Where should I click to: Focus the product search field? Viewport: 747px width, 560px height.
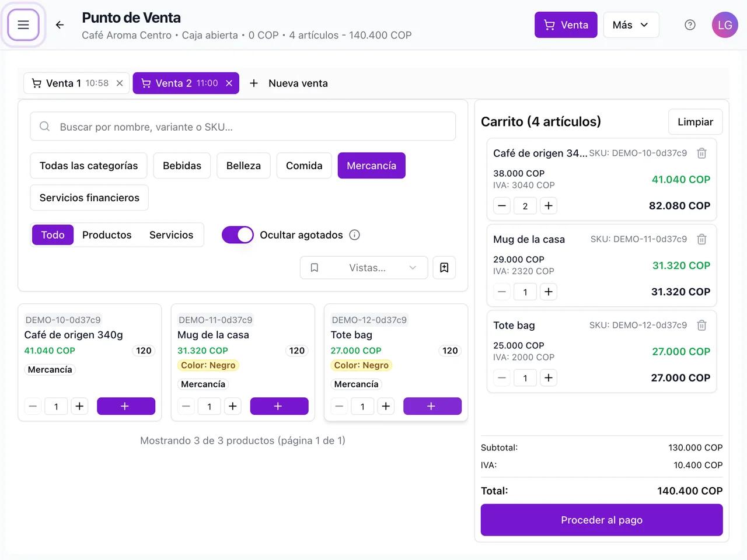[243, 127]
